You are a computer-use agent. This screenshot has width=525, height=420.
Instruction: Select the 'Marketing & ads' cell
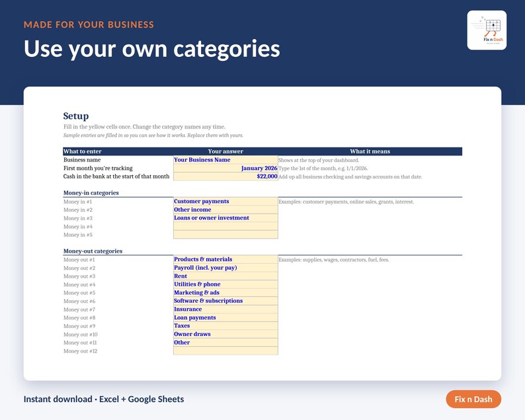pos(225,292)
